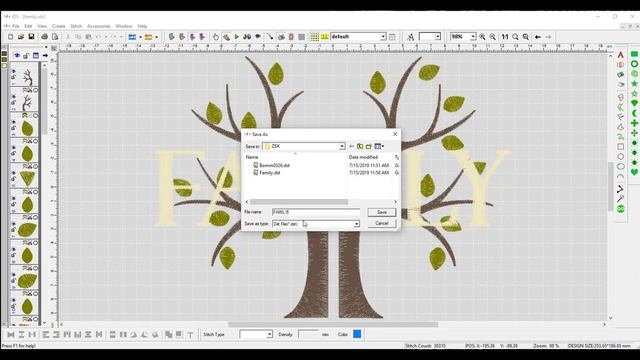Click the Density input field

pos(308,334)
